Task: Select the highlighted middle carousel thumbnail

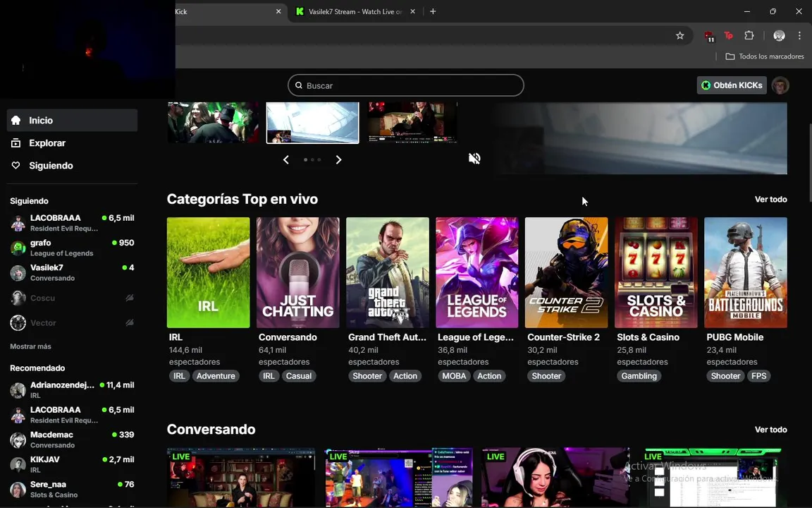Action: (x=312, y=122)
